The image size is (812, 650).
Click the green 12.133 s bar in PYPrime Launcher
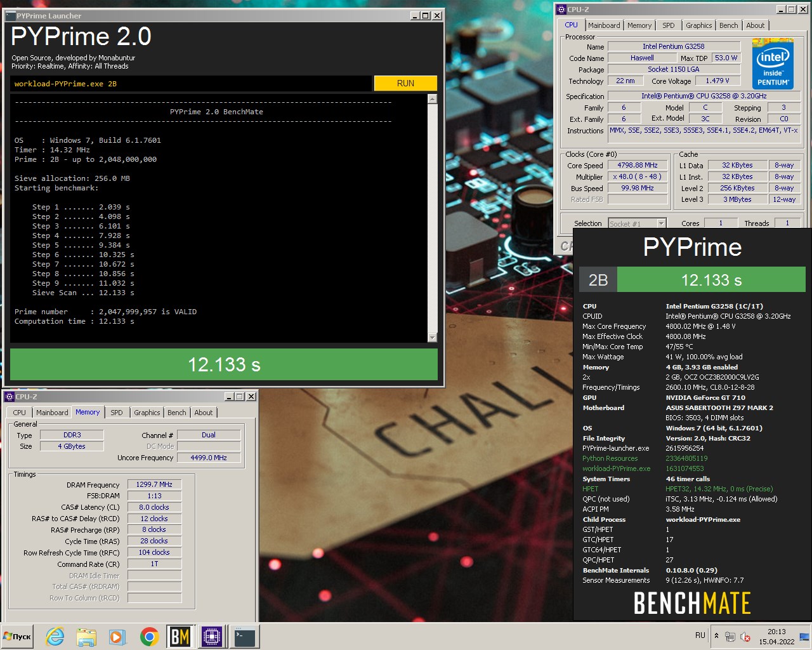(224, 364)
